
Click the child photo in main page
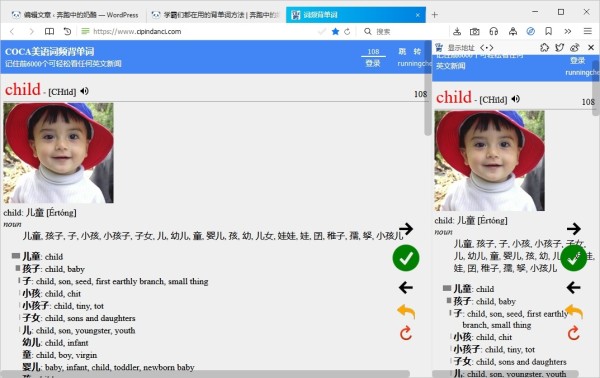pyautogui.click(x=59, y=153)
